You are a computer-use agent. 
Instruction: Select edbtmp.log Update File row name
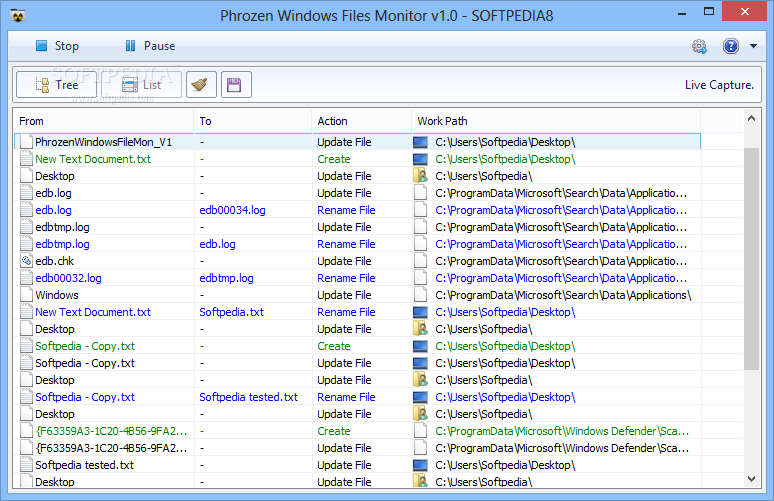pos(62,227)
